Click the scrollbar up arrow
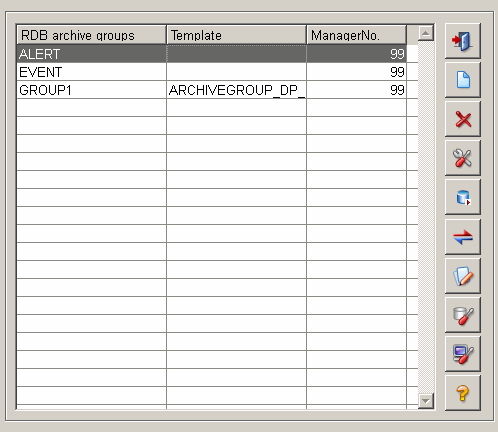This screenshot has width=498, height=432. click(426, 33)
